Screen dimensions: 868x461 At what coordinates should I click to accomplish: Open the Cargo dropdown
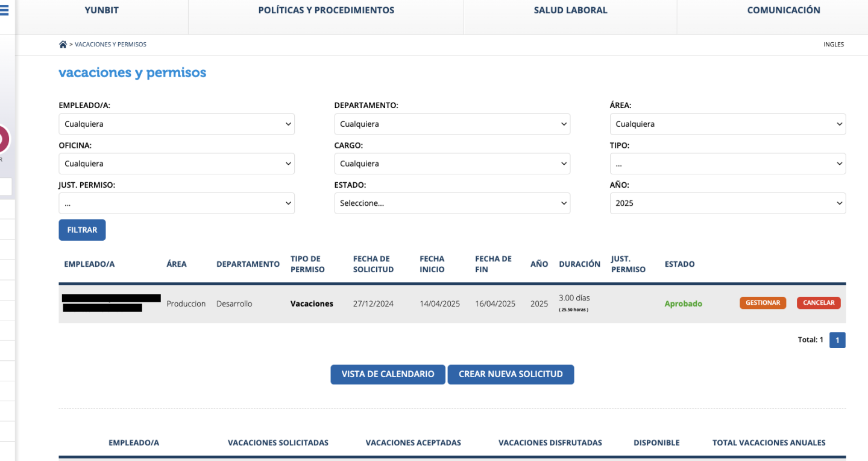[451, 164]
